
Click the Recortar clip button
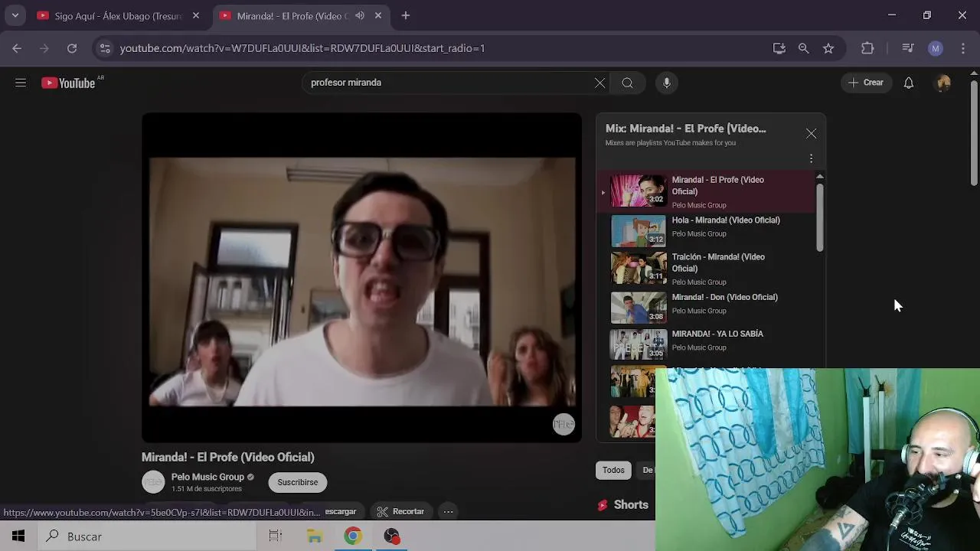(x=400, y=511)
